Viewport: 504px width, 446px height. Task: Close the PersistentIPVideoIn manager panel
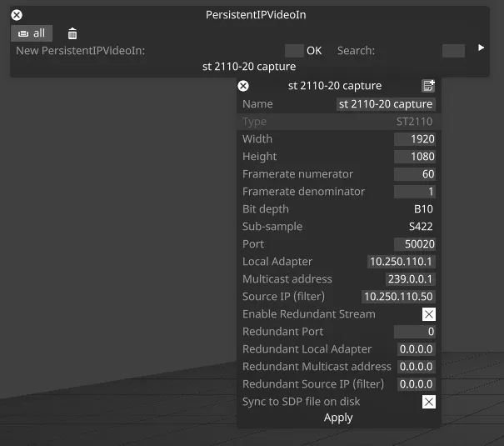tap(17, 15)
